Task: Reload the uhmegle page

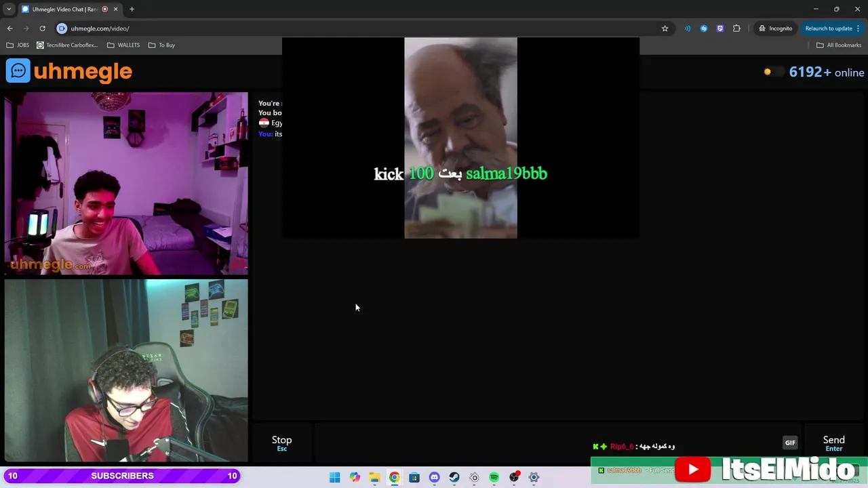Action: pos(42,28)
